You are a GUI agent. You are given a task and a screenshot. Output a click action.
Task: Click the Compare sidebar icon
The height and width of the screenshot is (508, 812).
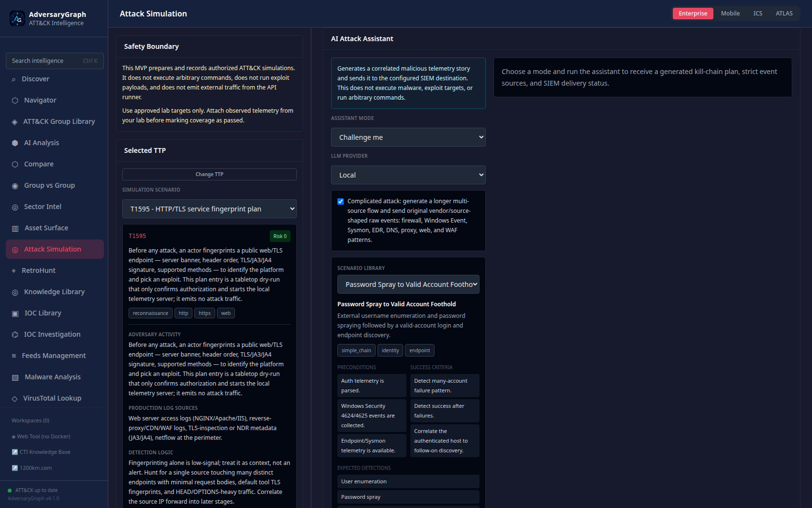15,164
